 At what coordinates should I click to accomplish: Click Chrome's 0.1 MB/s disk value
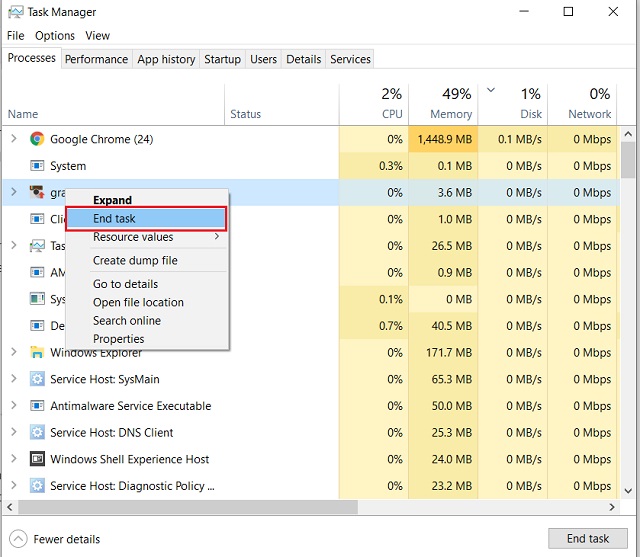(520, 139)
